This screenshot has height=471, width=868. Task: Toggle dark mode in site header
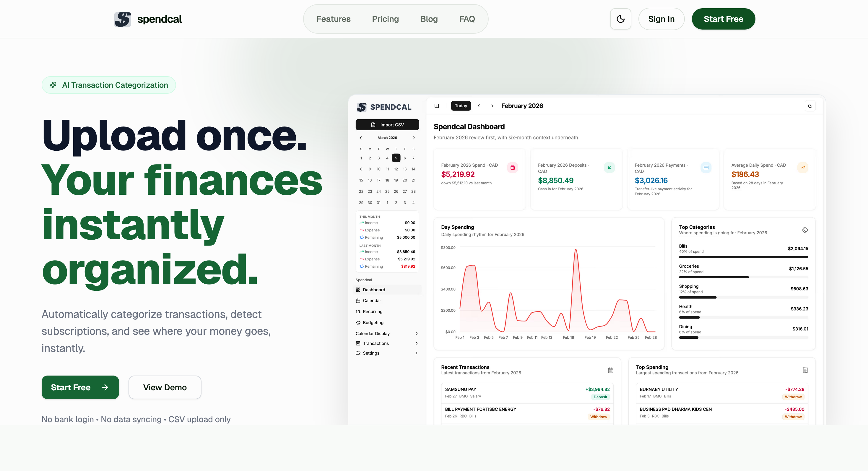click(x=620, y=19)
